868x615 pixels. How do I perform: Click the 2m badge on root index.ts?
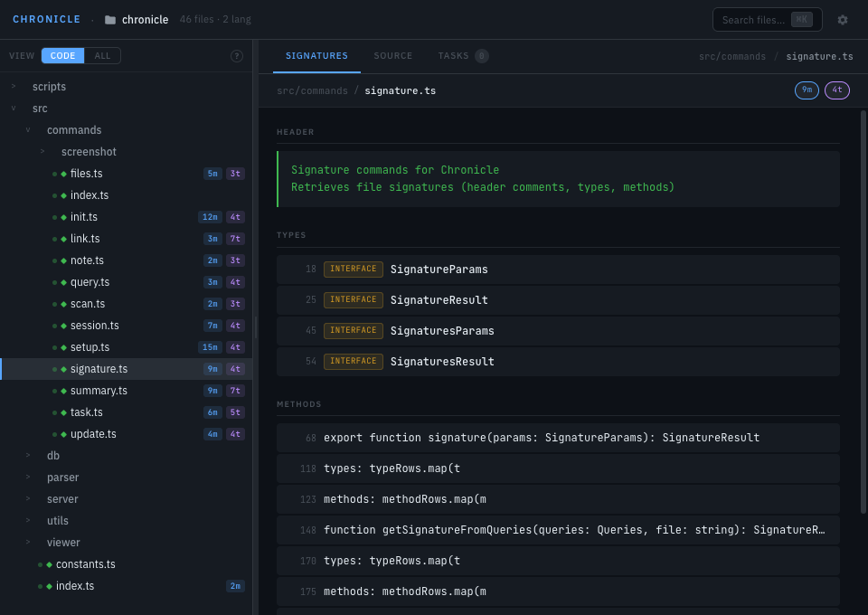click(235, 586)
